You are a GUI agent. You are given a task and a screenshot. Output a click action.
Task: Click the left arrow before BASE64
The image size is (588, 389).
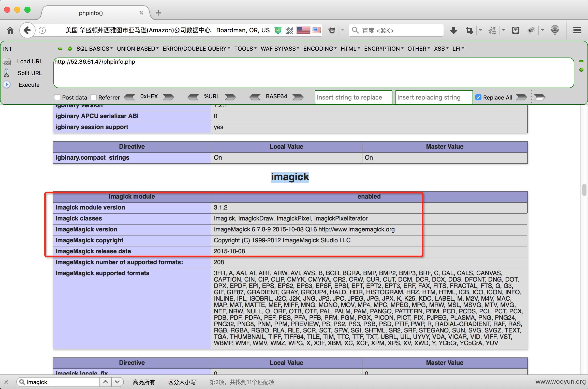[255, 97]
